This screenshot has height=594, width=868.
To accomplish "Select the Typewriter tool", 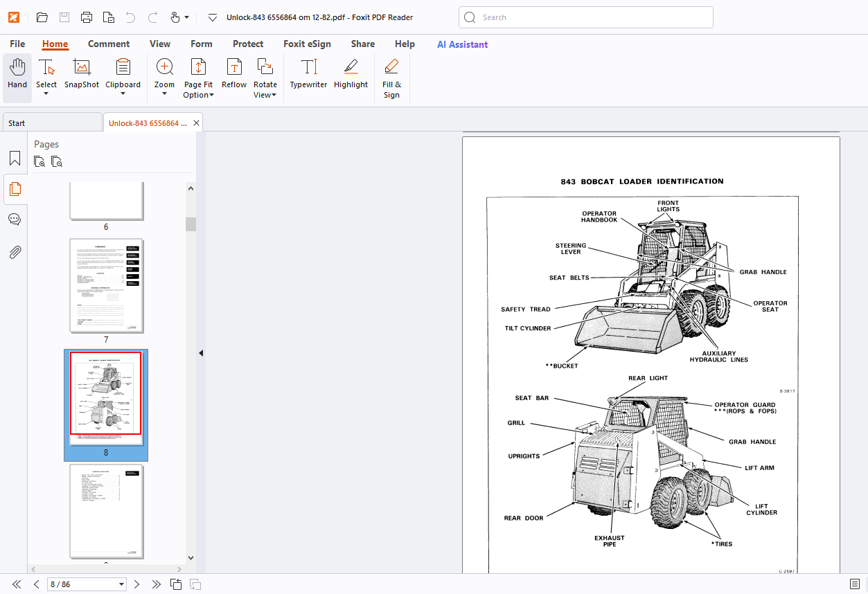I will pyautogui.click(x=308, y=74).
